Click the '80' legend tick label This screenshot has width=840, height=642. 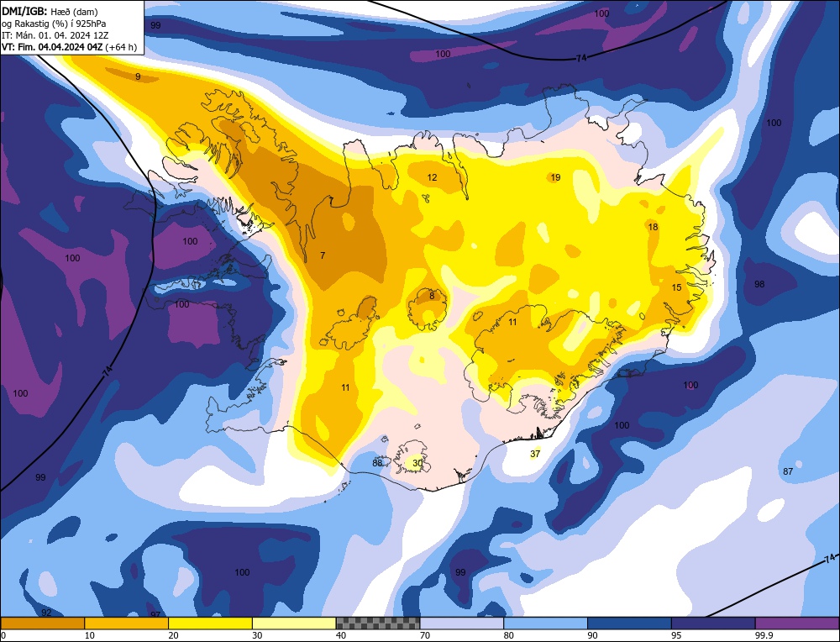[x=508, y=636]
